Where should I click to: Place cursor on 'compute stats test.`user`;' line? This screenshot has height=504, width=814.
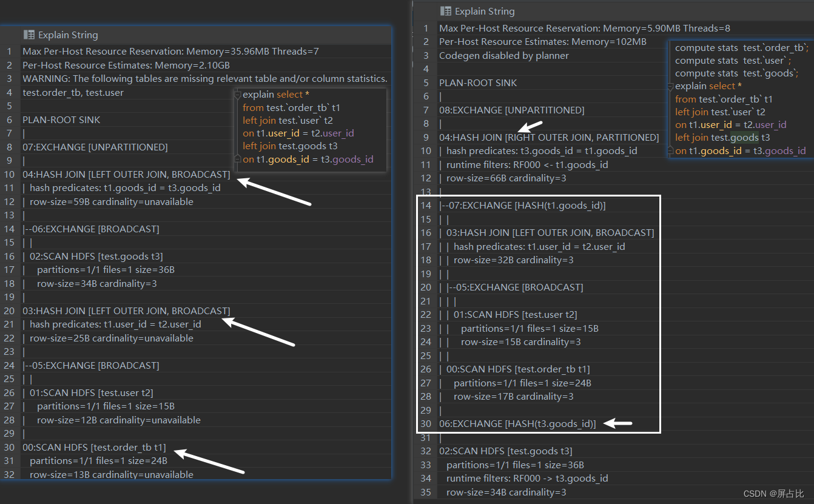(x=733, y=60)
